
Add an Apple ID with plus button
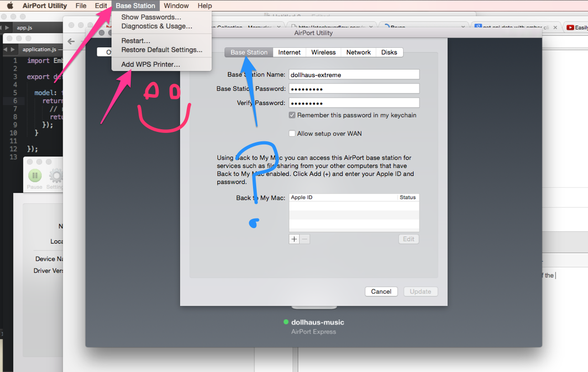point(294,239)
